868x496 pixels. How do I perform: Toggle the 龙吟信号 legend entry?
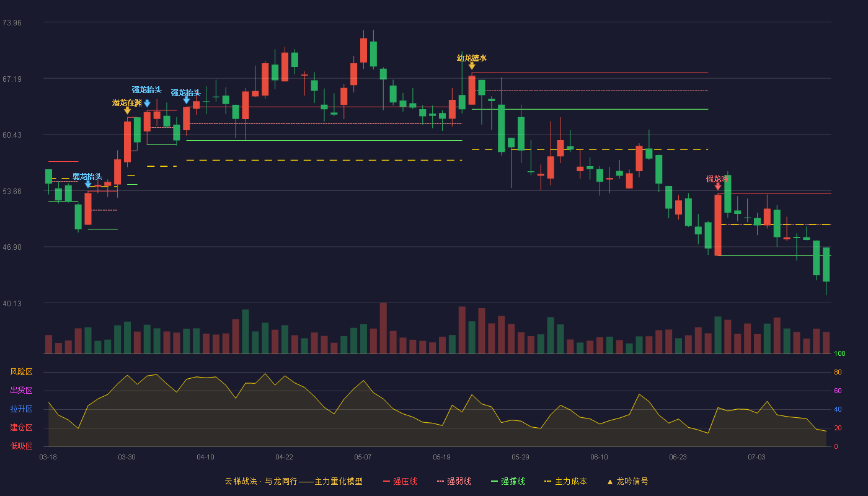627,481
